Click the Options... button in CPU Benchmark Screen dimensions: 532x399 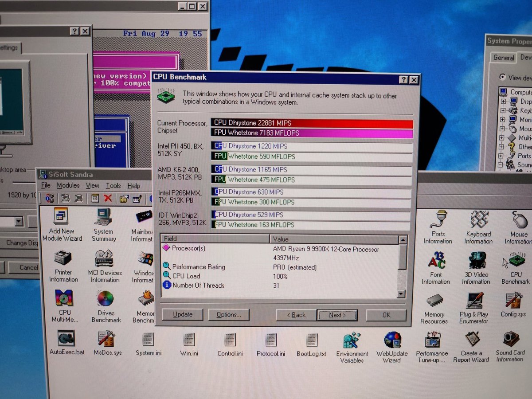(x=229, y=315)
